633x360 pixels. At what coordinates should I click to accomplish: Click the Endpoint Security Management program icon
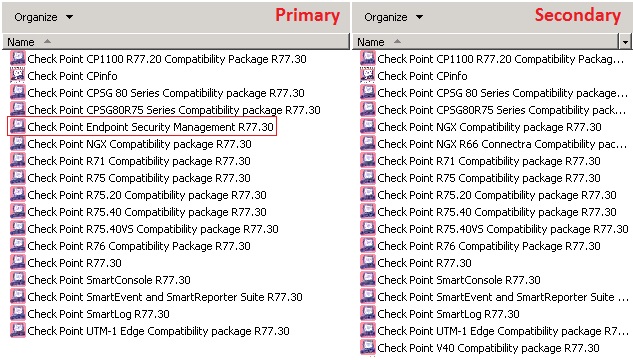coord(17,126)
